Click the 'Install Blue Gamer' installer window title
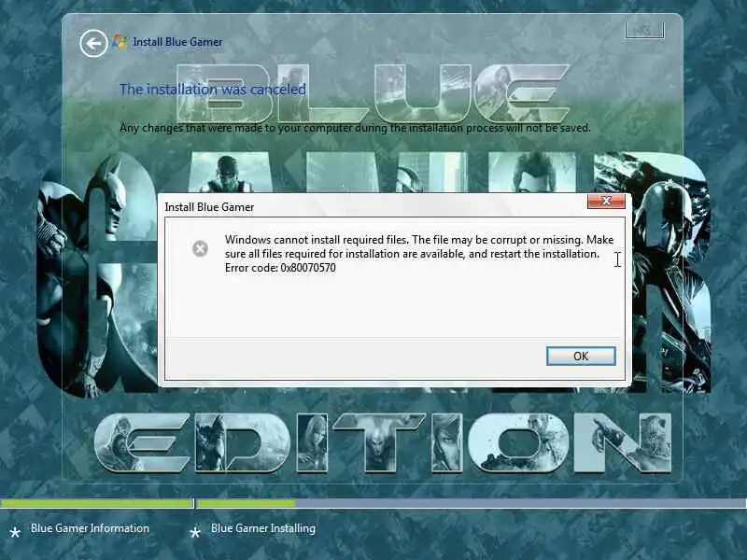This screenshot has width=747, height=560. coord(177,42)
